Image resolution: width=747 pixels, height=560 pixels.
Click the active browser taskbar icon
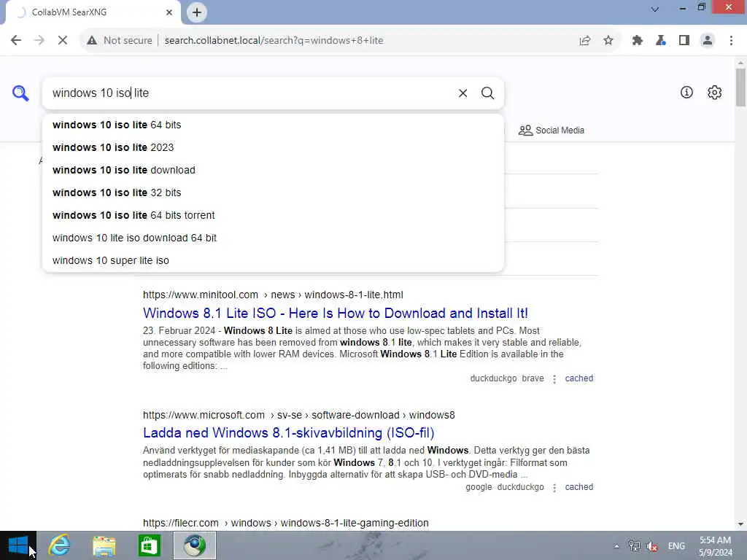point(194,545)
